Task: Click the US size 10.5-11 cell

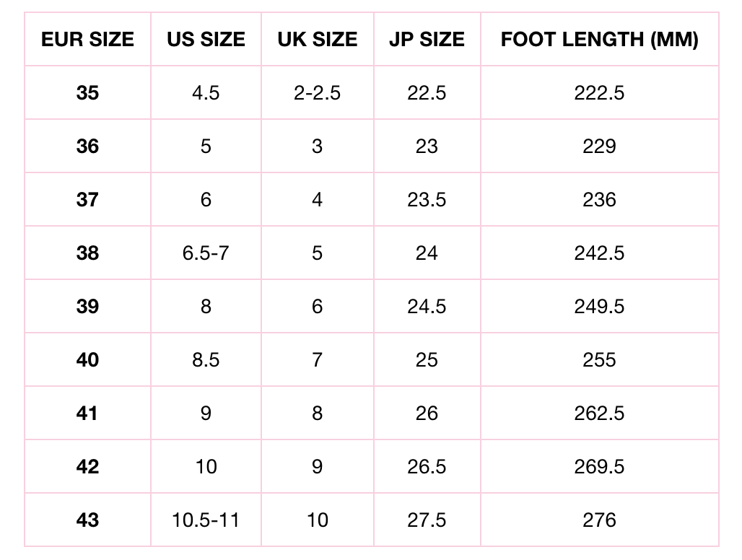Action: click(x=206, y=520)
